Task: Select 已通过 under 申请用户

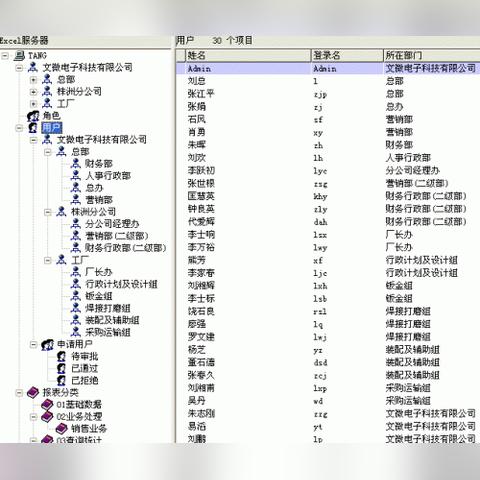Action: [85, 368]
